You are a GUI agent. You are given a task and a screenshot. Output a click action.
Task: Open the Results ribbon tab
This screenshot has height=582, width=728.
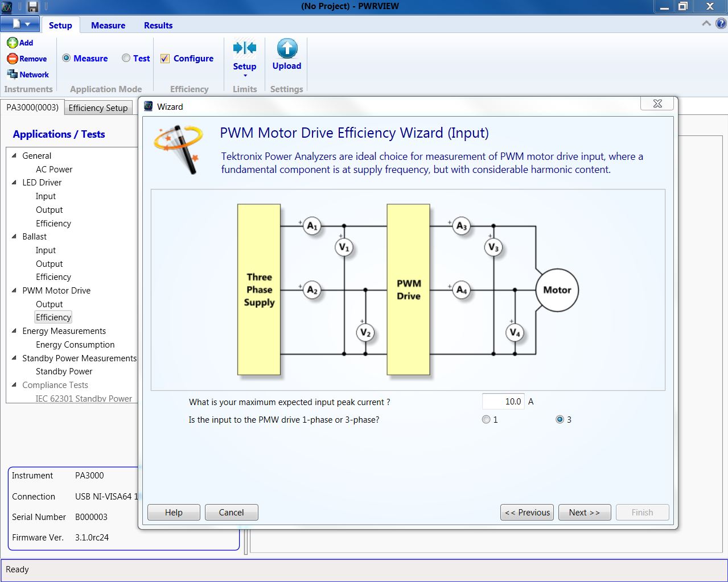[158, 26]
